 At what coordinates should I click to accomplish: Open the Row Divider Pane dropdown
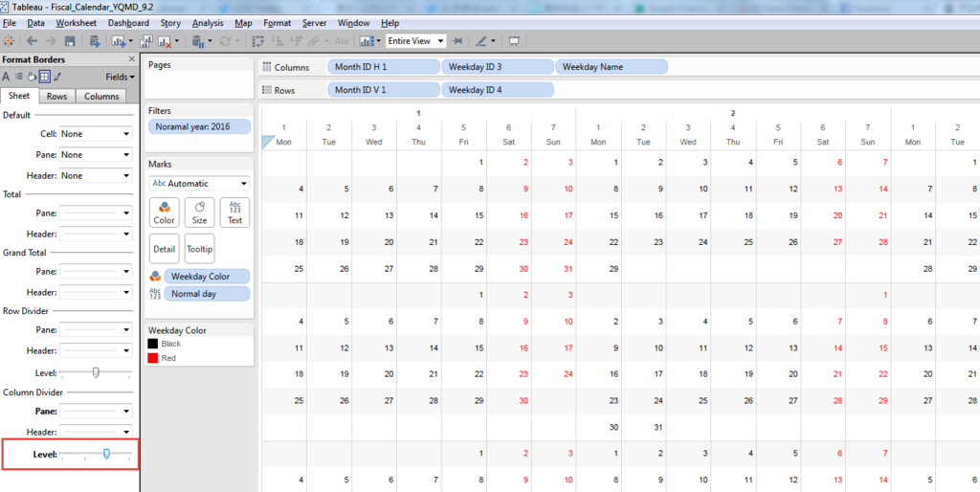coord(96,329)
